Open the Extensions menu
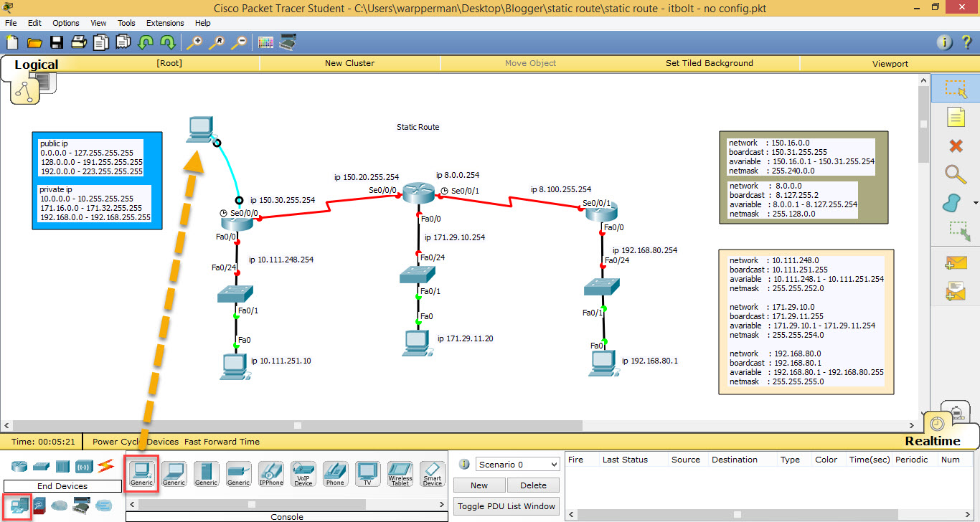The image size is (980, 522). (165, 22)
